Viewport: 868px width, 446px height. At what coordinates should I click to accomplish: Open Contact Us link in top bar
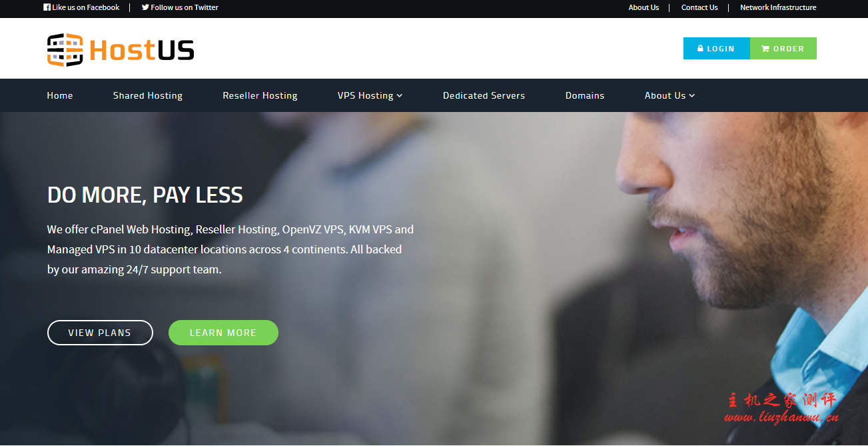coord(699,7)
